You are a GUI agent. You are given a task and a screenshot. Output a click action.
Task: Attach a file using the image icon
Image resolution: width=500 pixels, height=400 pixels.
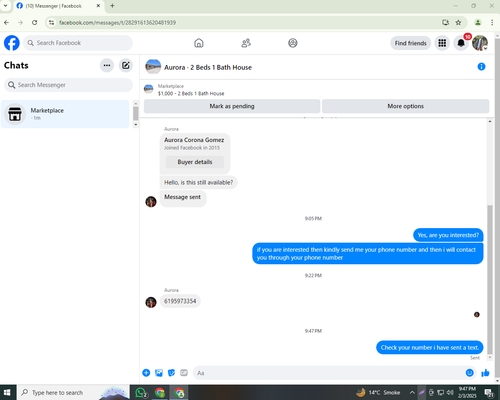point(159,373)
